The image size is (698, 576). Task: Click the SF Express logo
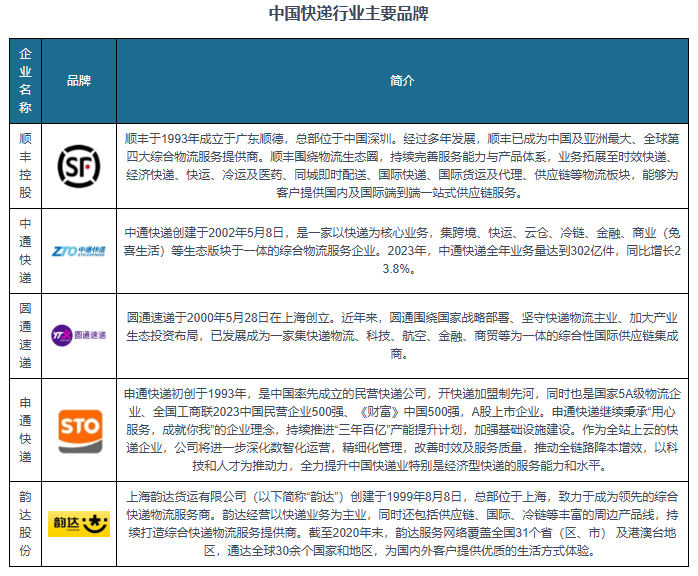(79, 166)
